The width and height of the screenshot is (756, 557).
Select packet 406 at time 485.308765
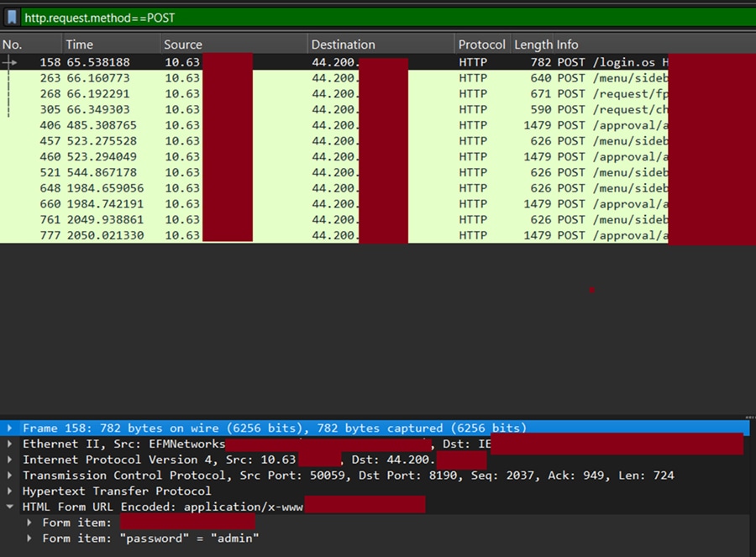point(378,125)
